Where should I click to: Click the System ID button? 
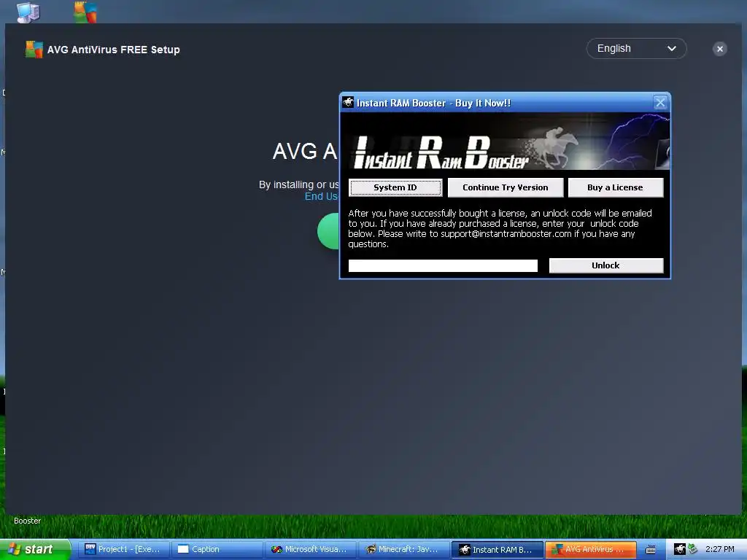pos(395,187)
